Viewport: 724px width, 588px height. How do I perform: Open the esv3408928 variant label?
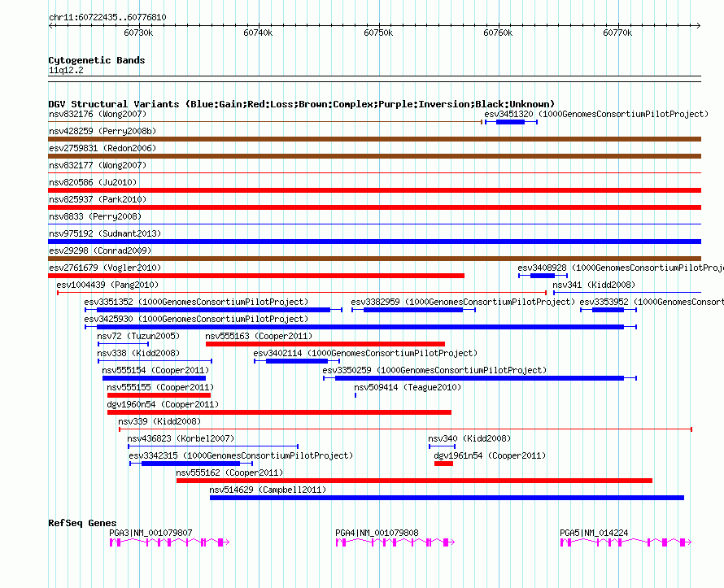pyautogui.click(x=621, y=268)
